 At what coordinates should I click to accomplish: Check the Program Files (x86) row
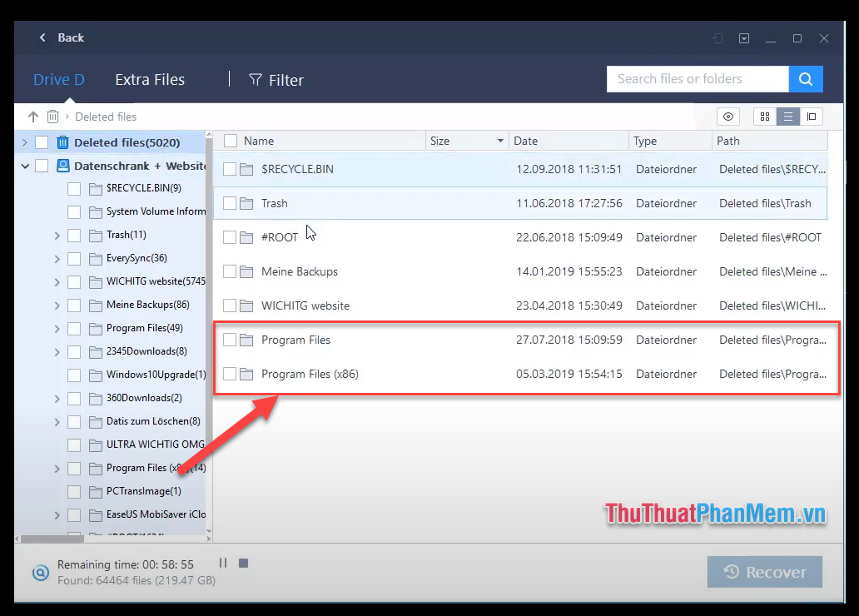click(x=231, y=374)
